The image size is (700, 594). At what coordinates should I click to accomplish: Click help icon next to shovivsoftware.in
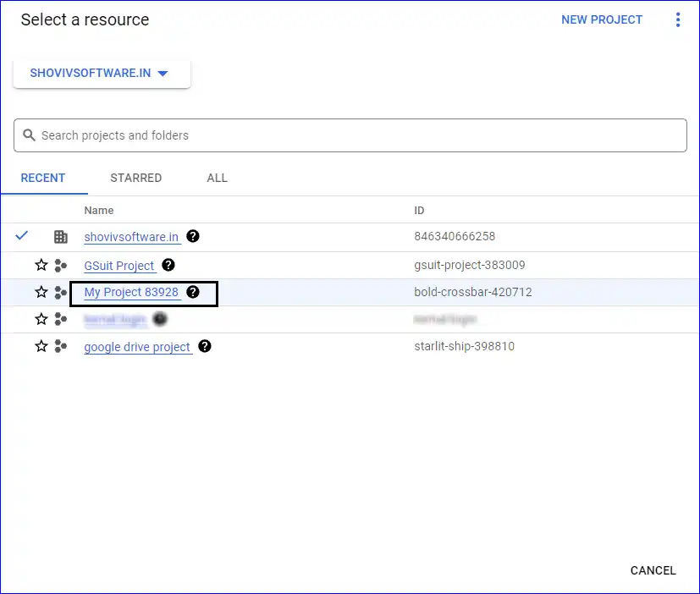(193, 237)
